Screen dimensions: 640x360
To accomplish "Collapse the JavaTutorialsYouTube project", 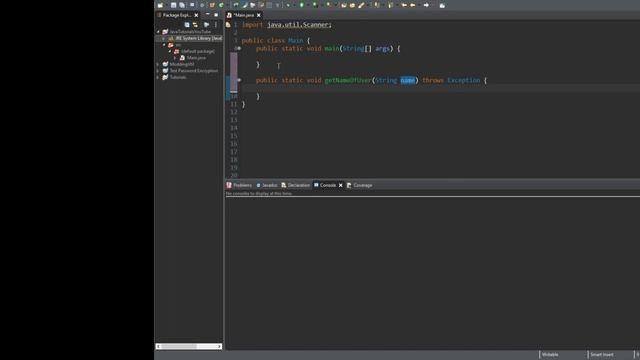I will [158, 32].
